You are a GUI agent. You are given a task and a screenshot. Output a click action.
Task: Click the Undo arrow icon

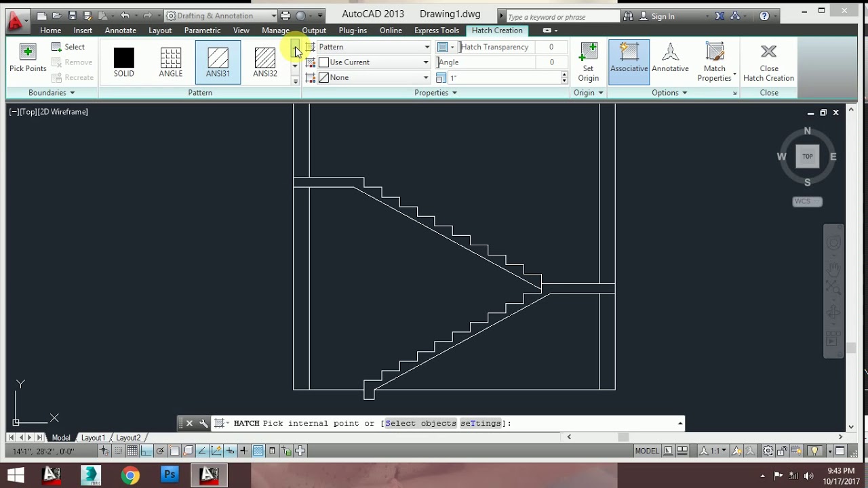click(x=124, y=16)
